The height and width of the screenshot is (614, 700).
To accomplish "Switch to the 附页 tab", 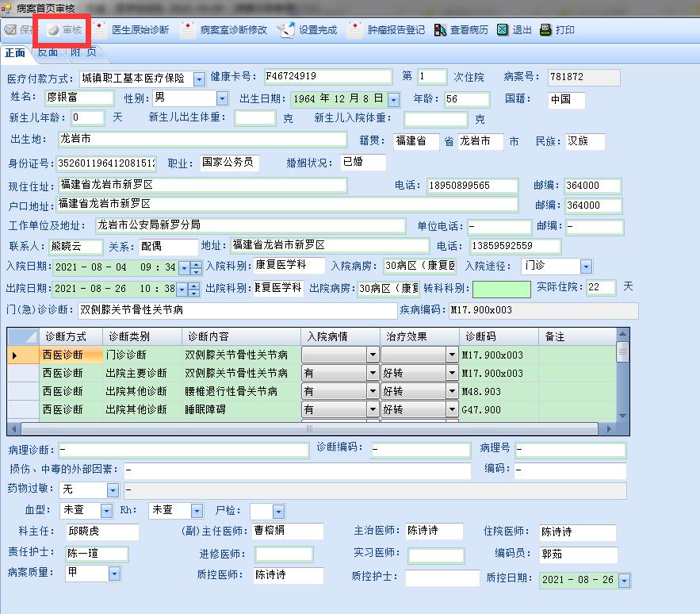I will (83, 52).
